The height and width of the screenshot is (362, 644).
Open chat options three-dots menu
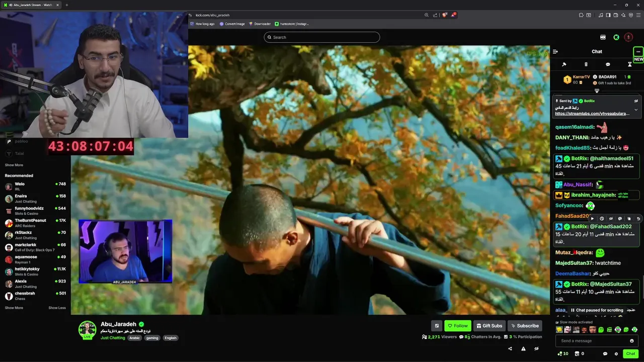click(638, 51)
